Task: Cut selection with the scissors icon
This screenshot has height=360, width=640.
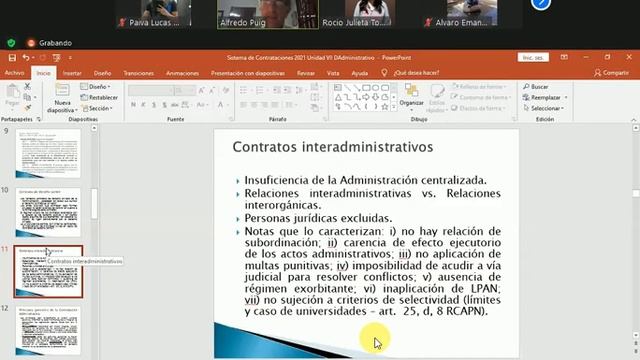Action: point(27,87)
